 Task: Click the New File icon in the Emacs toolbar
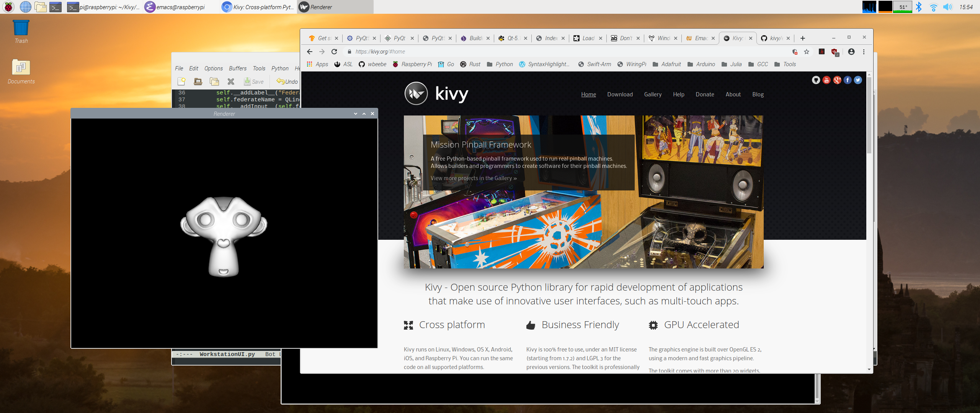pos(181,81)
